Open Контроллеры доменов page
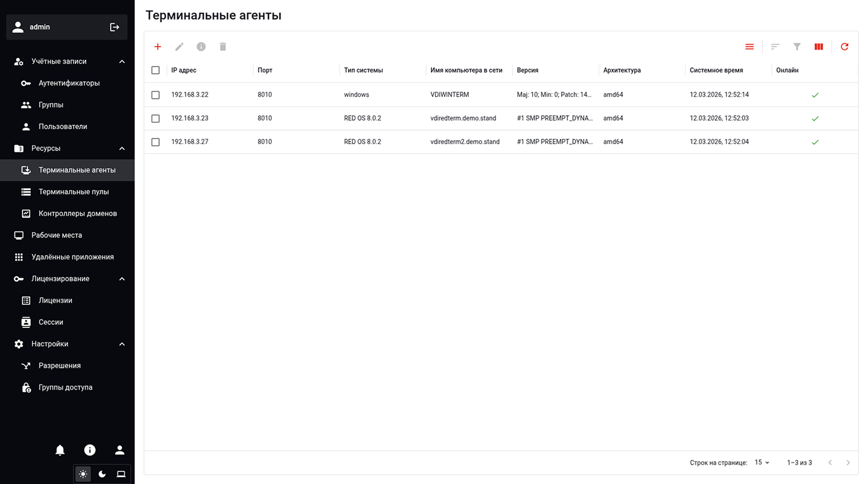This screenshot has height=484, width=868. tap(77, 213)
